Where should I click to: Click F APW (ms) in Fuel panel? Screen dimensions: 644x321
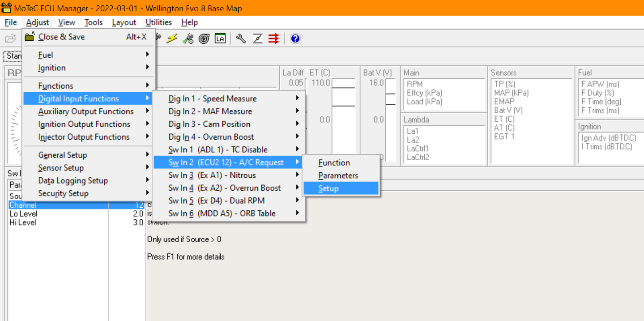[x=600, y=84]
